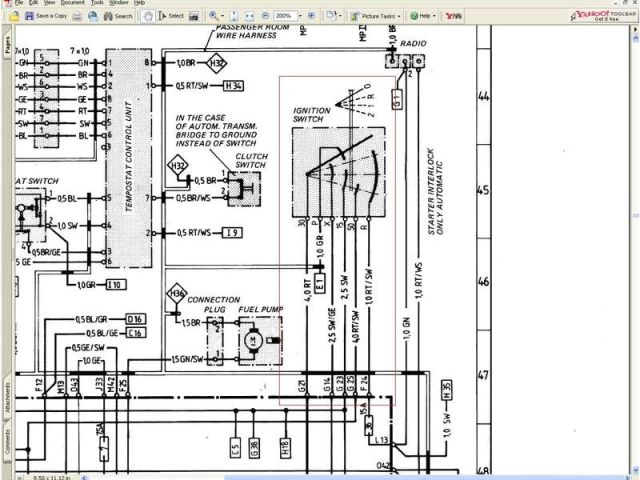The height and width of the screenshot is (480, 640).
Task: Click Save a Copy button
Action: coord(46,16)
